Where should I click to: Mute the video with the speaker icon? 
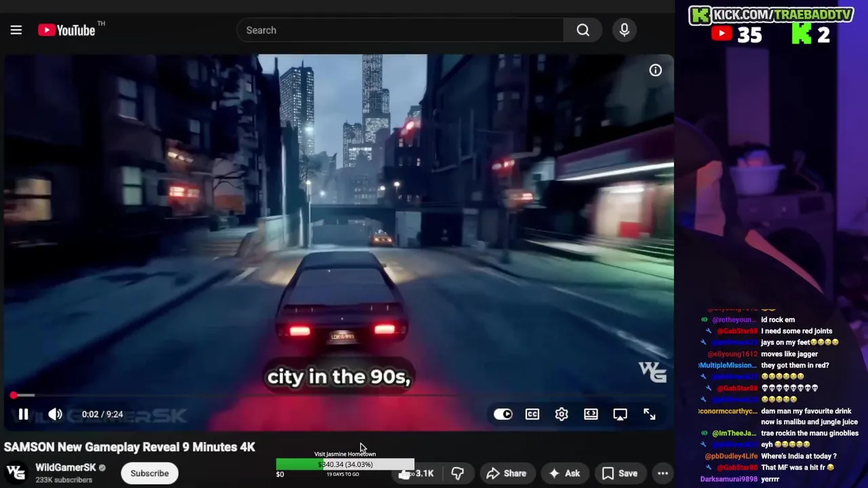55,414
